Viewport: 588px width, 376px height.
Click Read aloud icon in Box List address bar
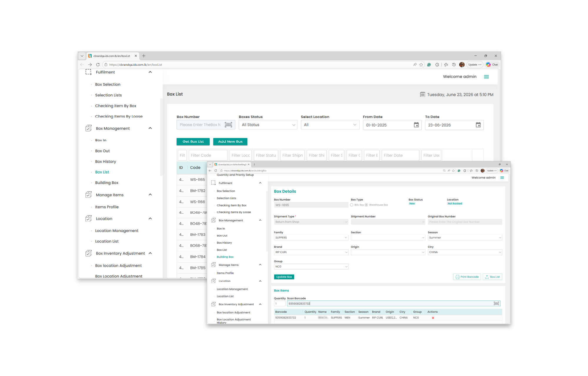click(415, 65)
